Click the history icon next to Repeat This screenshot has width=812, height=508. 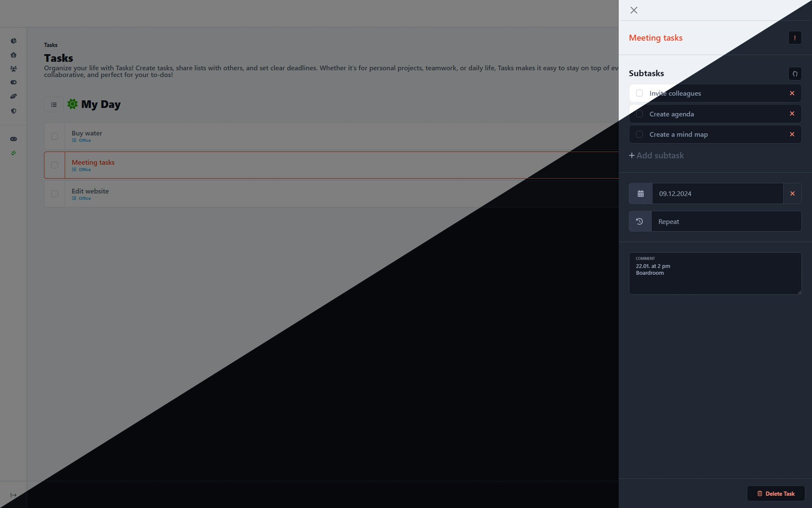(x=640, y=221)
